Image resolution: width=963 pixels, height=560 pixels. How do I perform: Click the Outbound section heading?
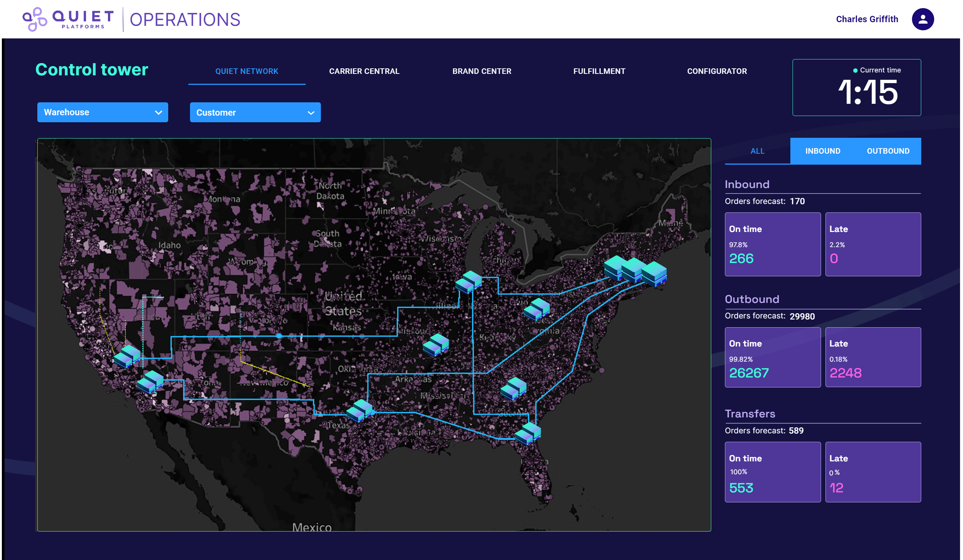pos(752,299)
